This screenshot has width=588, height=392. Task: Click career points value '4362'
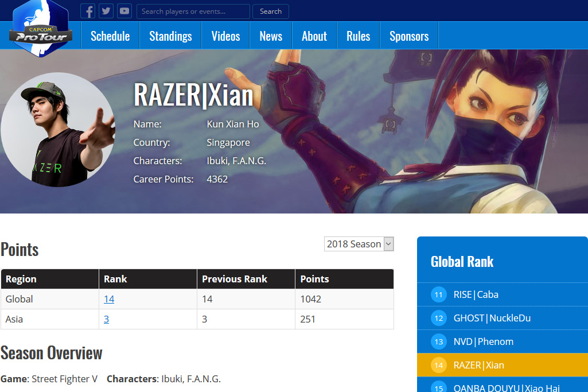coord(217,179)
